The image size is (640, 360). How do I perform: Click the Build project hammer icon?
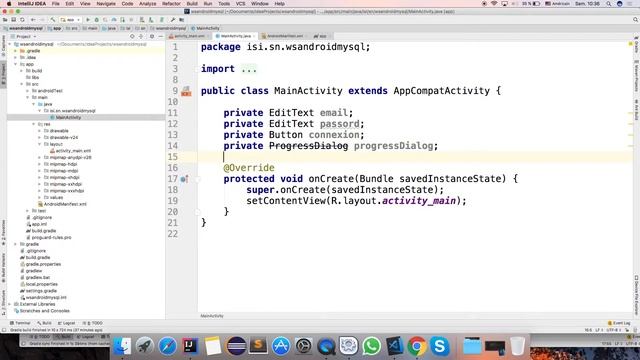[53, 20]
